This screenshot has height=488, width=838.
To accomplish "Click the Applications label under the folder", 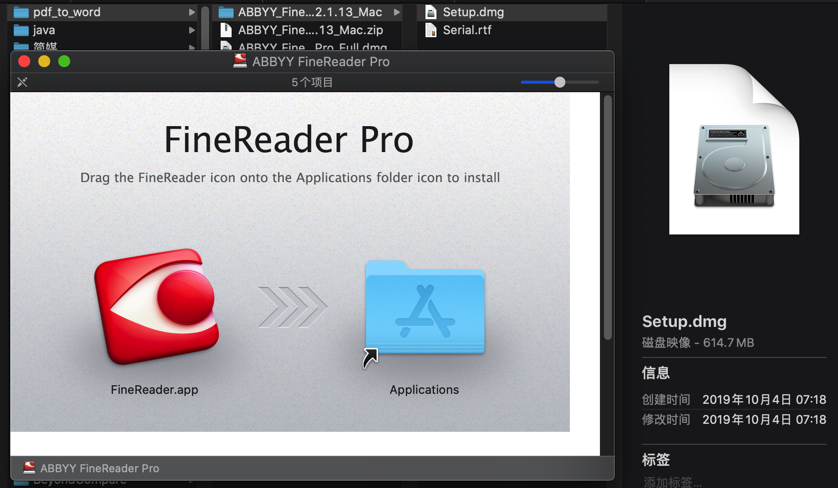I will click(x=424, y=390).
